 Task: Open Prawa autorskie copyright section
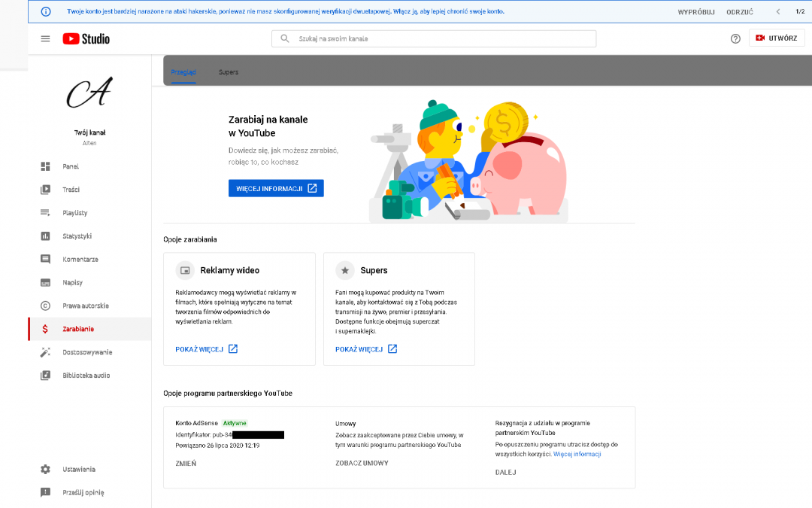(x=85, y=306)
